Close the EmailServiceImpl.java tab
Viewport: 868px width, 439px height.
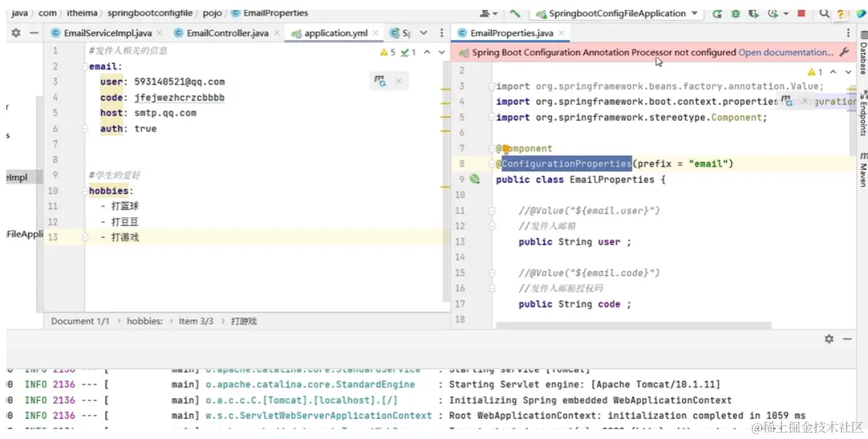(159, 33)
